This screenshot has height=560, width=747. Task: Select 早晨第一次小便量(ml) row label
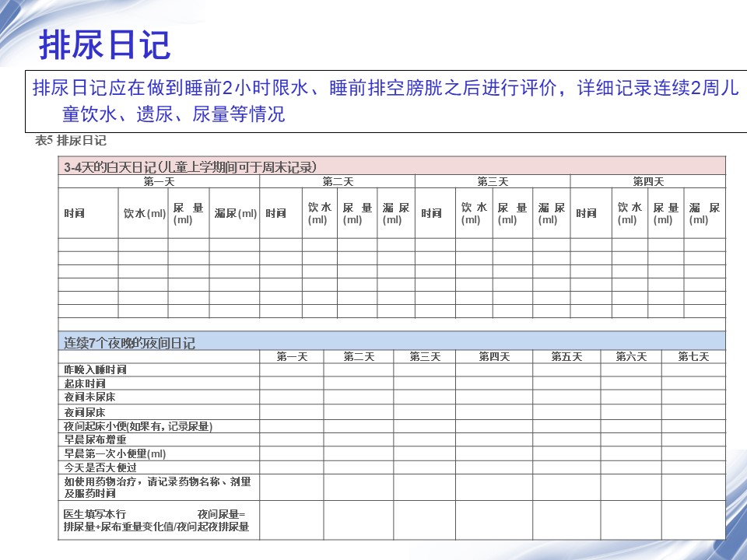(115, 453)
